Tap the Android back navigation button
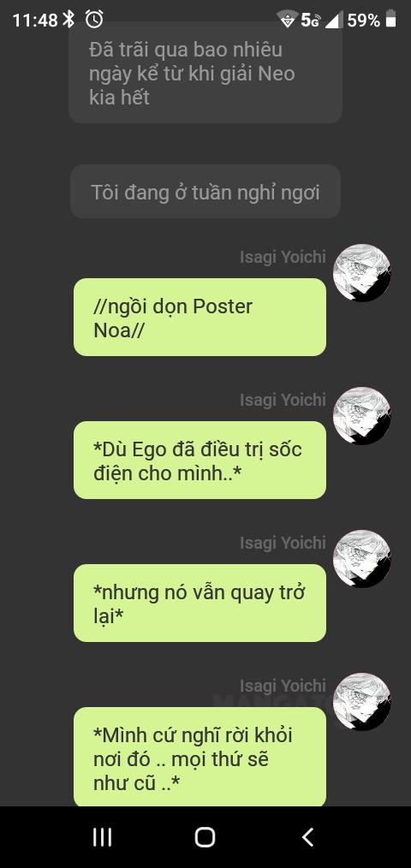 [308, 837]
